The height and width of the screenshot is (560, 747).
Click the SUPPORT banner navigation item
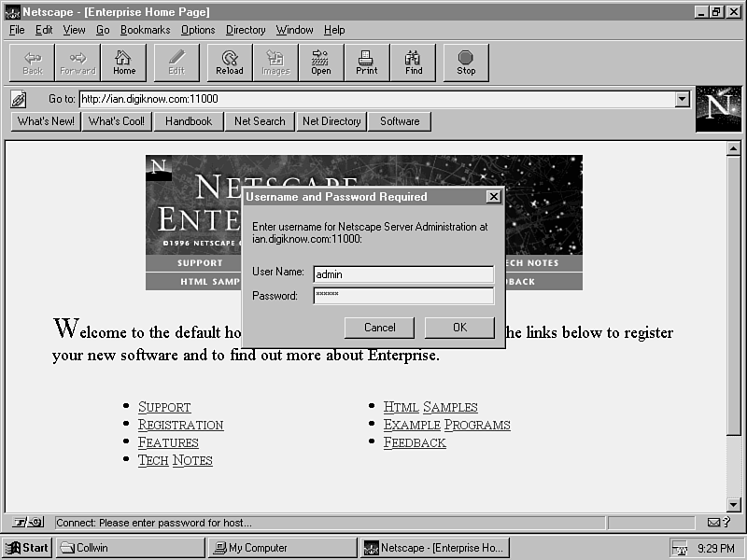200,263
